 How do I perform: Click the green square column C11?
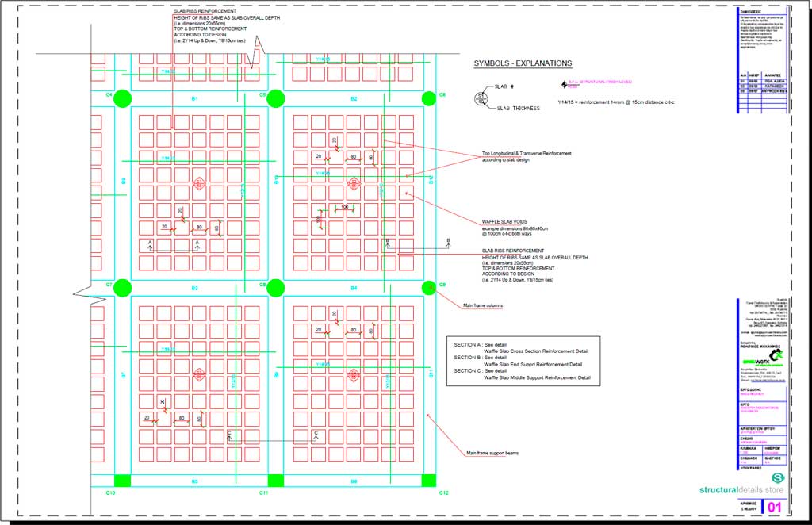coord(275,480)
